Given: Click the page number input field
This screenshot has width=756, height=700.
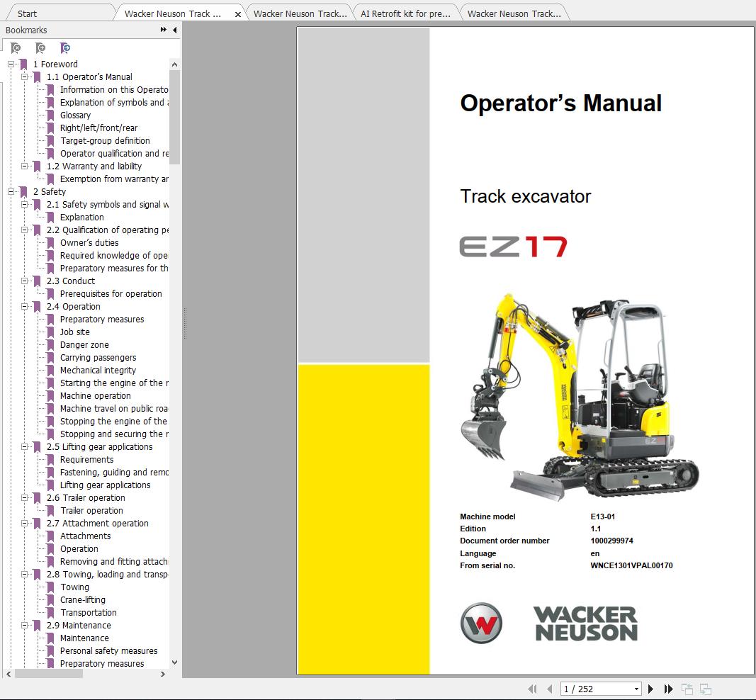Looking at the screenshot, I should coord(597,689).
